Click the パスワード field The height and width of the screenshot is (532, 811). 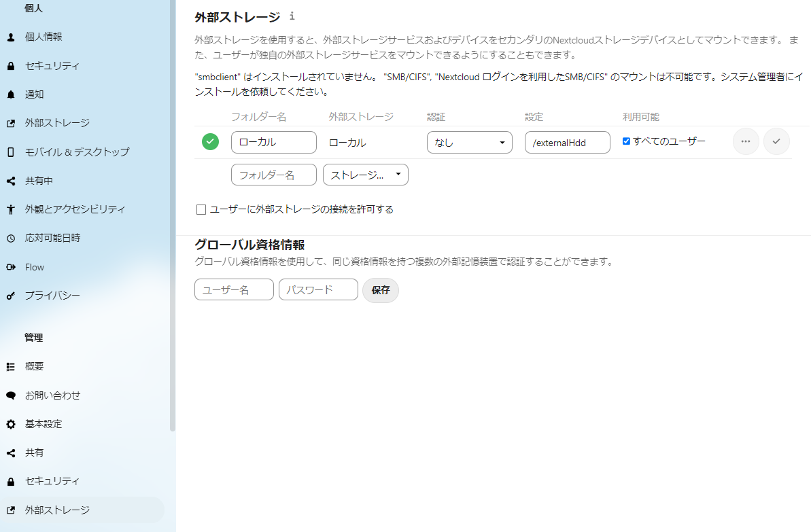point(318,289)
